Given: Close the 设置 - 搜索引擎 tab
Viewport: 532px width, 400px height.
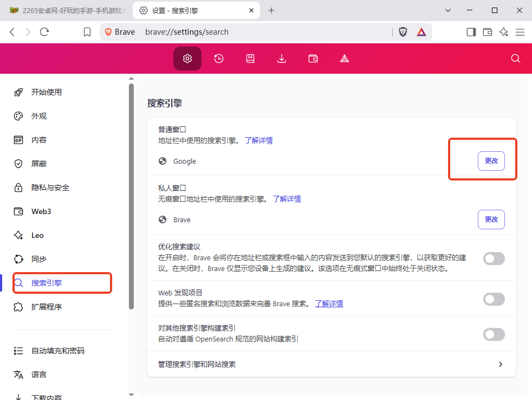Looking at the screenshot, I should (x=251, y=10).
